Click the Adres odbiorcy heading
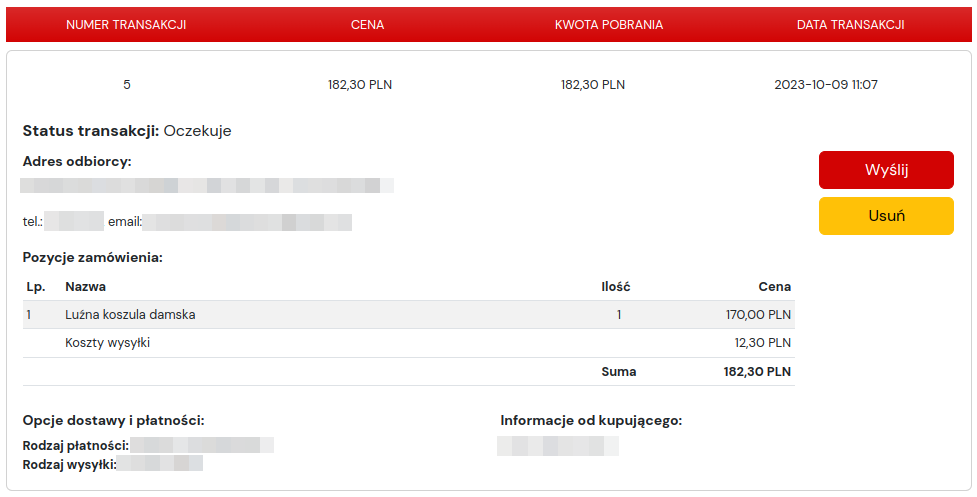 coord(77,161)
